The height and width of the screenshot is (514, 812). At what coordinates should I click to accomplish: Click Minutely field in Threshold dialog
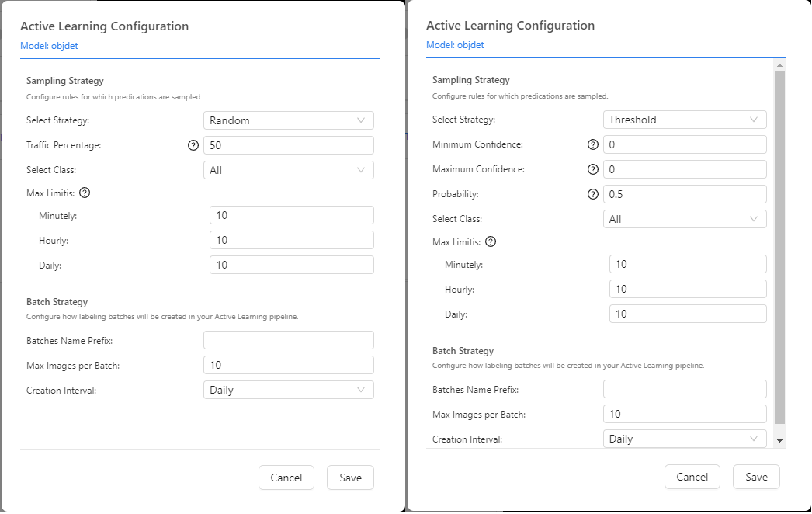(x=688, y=264)
